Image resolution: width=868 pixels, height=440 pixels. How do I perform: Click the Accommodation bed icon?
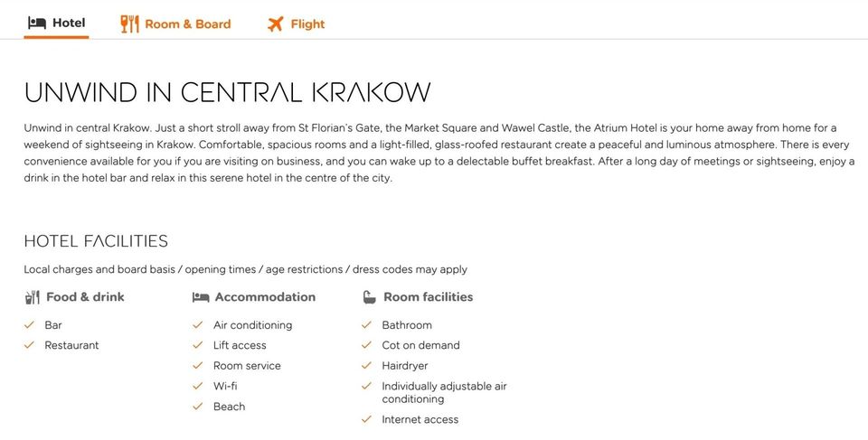(201, 297)
